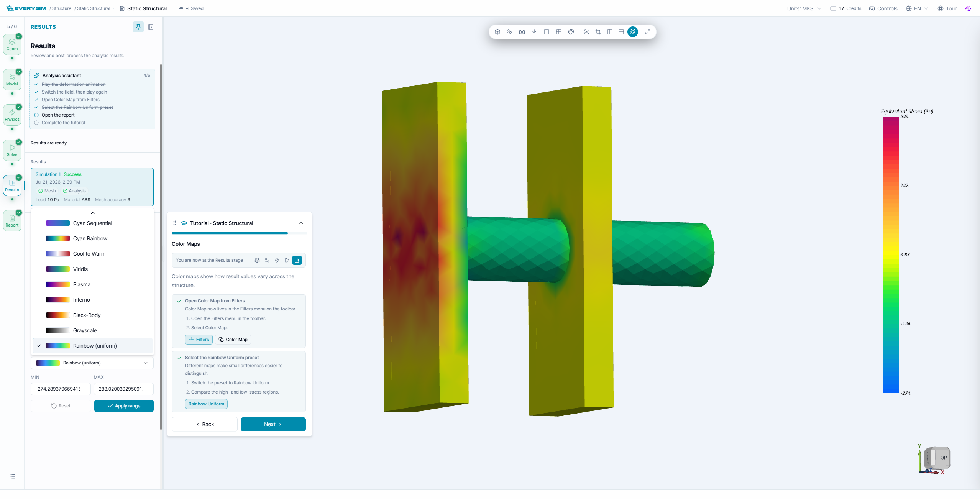The width and height of the screenshot is (980, 499).
Task: Select Open the report assistant step
Action: [x=58, y=115]
